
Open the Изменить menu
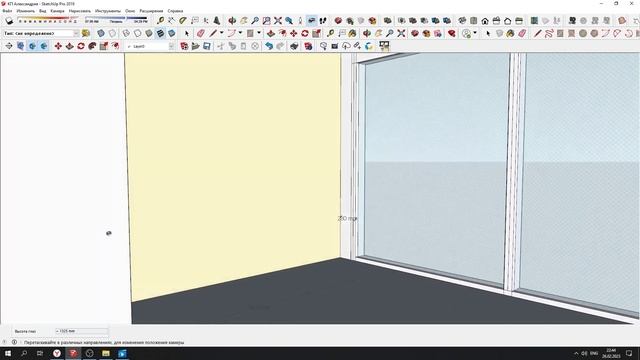click(25, 11)
